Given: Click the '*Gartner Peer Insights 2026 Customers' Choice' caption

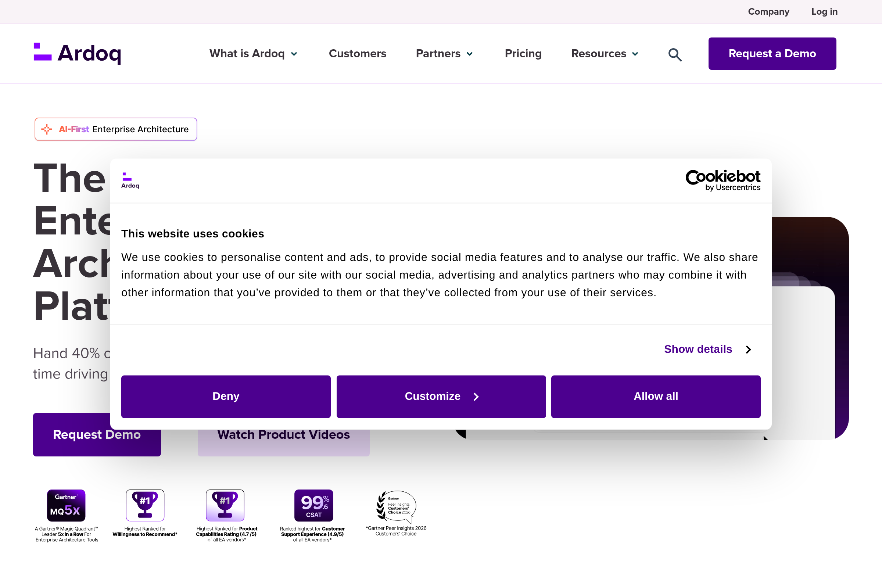Looking at the screenshot, I should 396,531.
